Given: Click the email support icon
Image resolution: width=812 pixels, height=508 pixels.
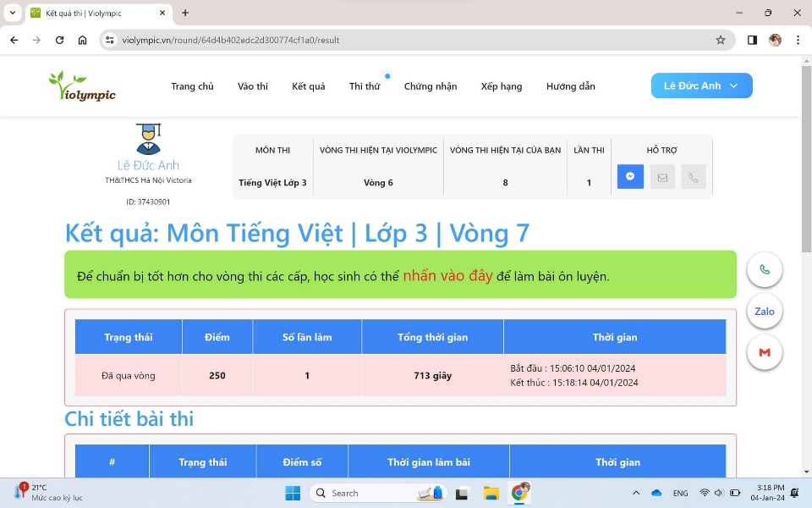Looking at the screenshot, I should click(662, 177).
